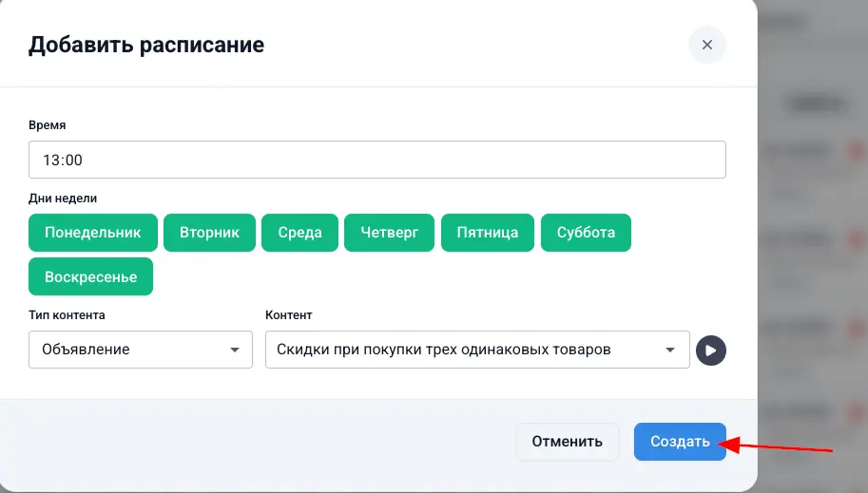
Task: Click the Время input showing 13:00
Action: (376, 160)
